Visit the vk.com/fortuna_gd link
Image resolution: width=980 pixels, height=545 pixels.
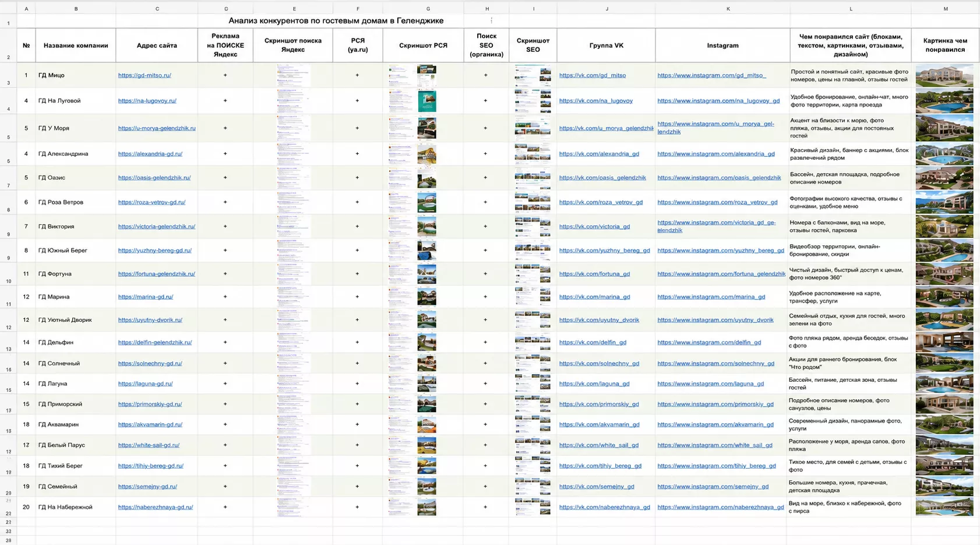coord(594,274)
